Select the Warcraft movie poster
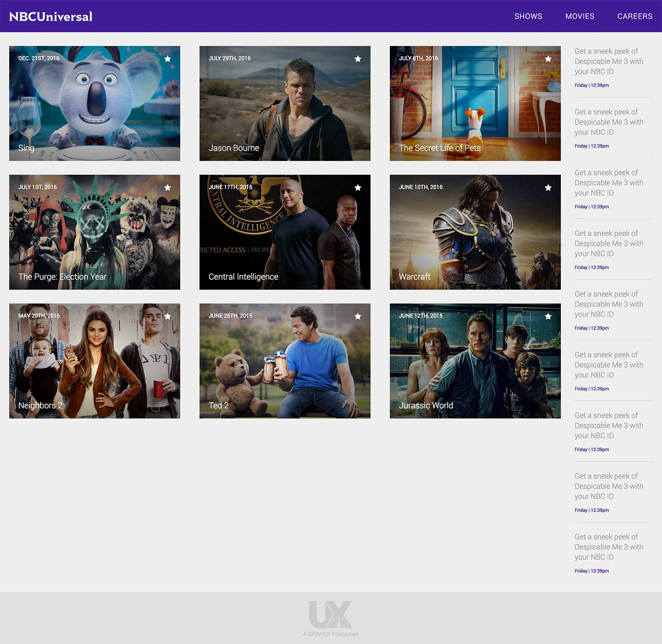The image size is (662, 644). click(475, 232)
